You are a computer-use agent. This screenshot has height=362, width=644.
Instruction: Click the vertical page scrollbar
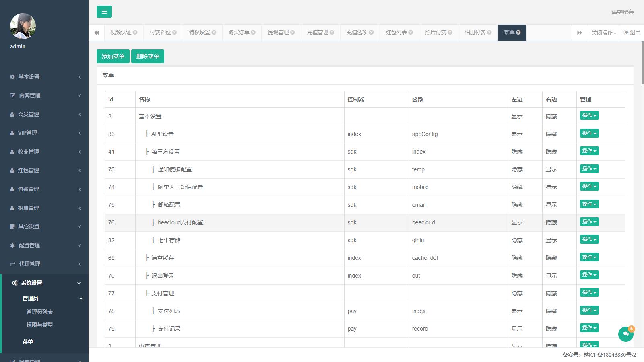pyautogui.click(x=642, y=62)
